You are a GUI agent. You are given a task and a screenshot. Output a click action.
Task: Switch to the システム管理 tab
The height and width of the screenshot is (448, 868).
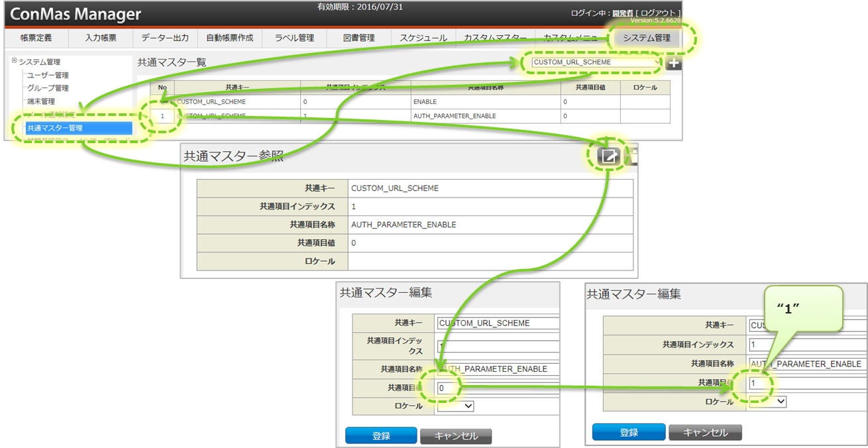point(646,38)
